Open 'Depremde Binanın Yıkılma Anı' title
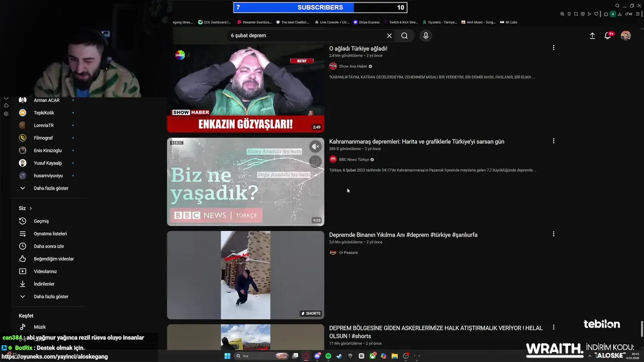Viewport: 644px width, 362px height. [404, 235]
